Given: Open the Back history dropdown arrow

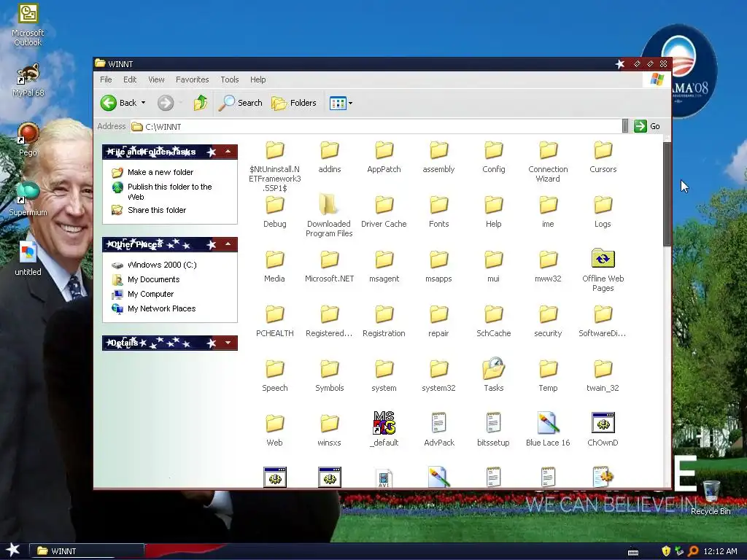Looking at the screenshot, I should click(143, 102).
